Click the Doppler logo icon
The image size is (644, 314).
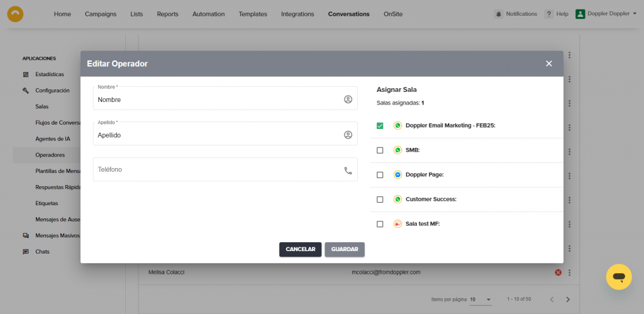coord(15,14)
